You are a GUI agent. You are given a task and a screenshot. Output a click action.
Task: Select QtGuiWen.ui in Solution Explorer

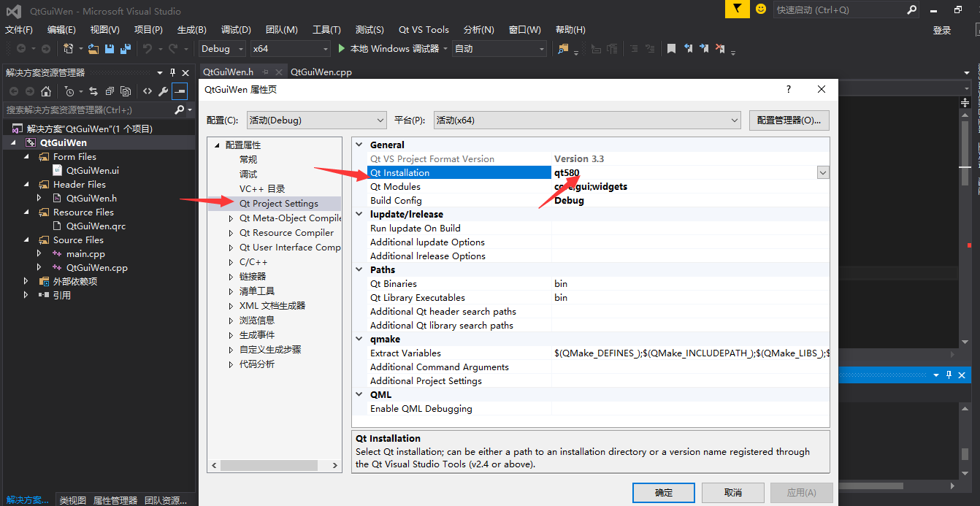coord(92,170)
